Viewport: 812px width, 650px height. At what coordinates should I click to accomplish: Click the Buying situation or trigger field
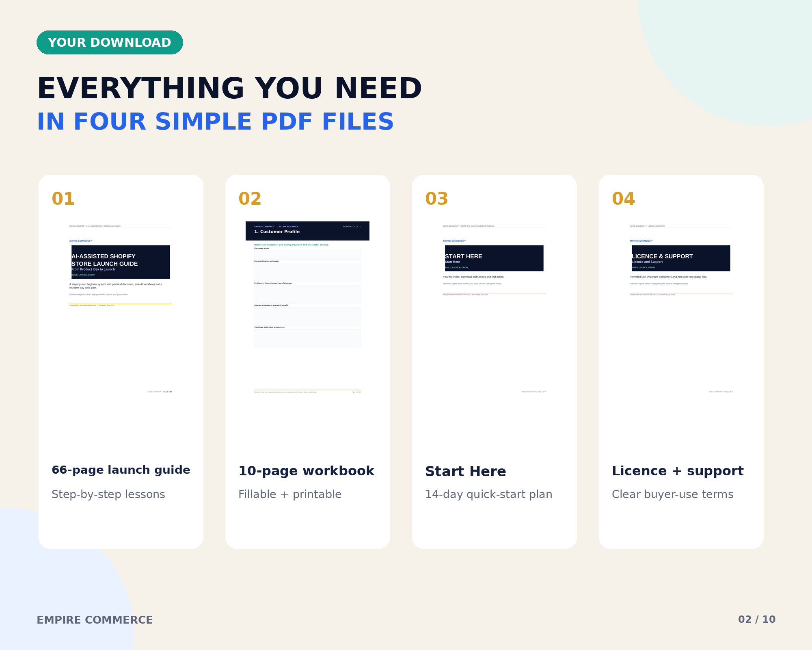pos(307,272)
